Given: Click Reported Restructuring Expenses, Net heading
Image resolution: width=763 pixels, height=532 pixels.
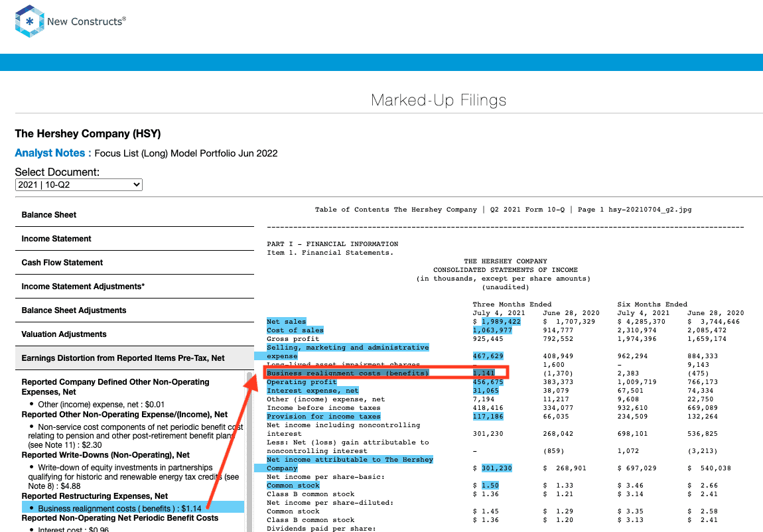Looking at the screenshot, I should 95,496.
